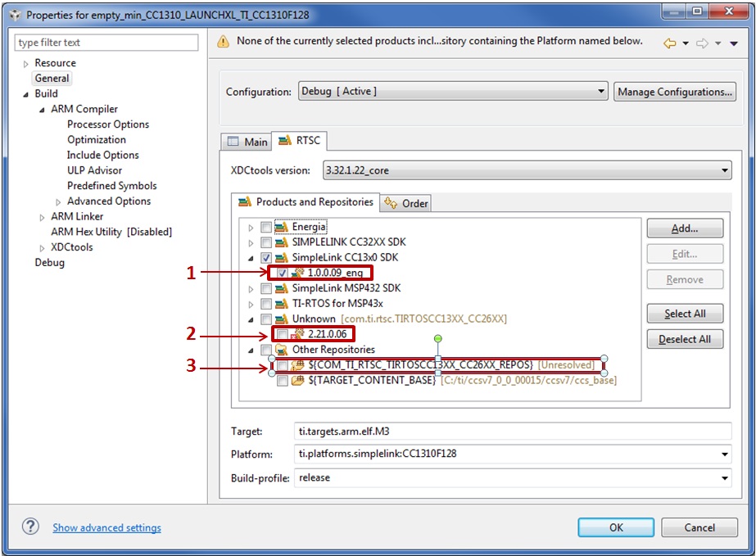Check the SIMPLELINK CC32XX SDK checkbox

pyautogui.click(x=266, y=242)
